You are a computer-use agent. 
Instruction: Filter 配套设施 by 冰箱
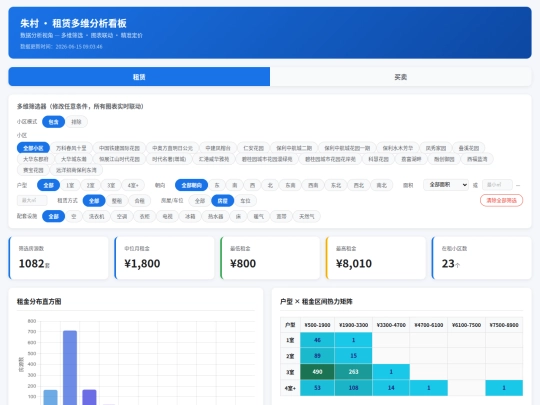pyautogui.click(x=190, y=216)
